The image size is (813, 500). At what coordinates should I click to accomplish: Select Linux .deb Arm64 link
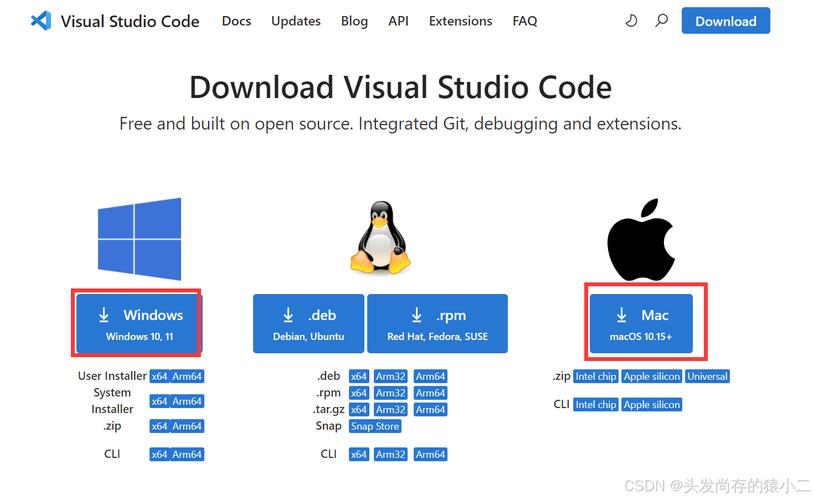[430, 376]
